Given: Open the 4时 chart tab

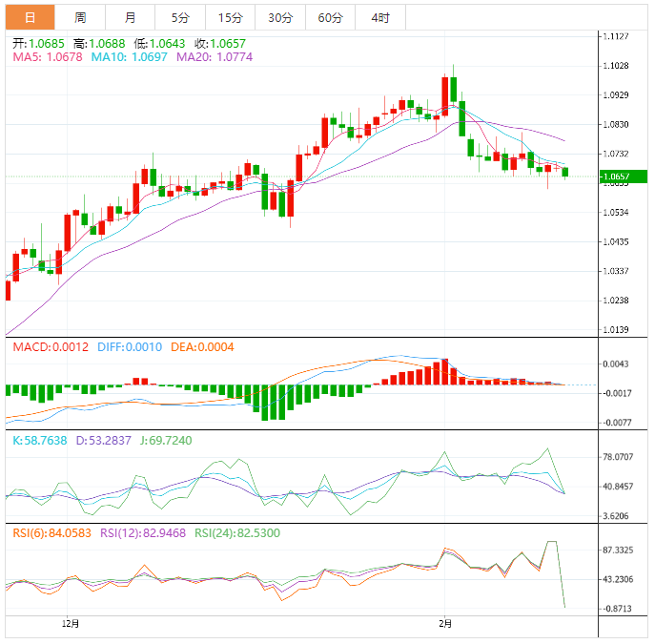Looking at the screenshot, I should tap(379, 17).
